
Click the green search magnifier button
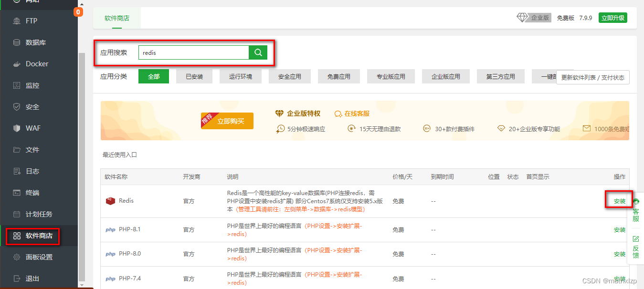point(258,52)
